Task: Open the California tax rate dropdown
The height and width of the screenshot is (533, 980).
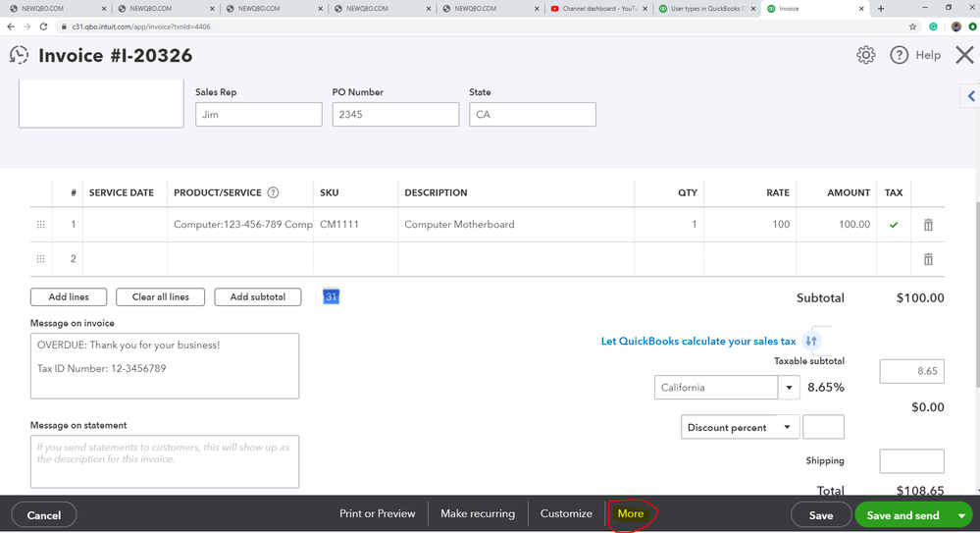Action: pyautogui.click(x=790, y=388)
